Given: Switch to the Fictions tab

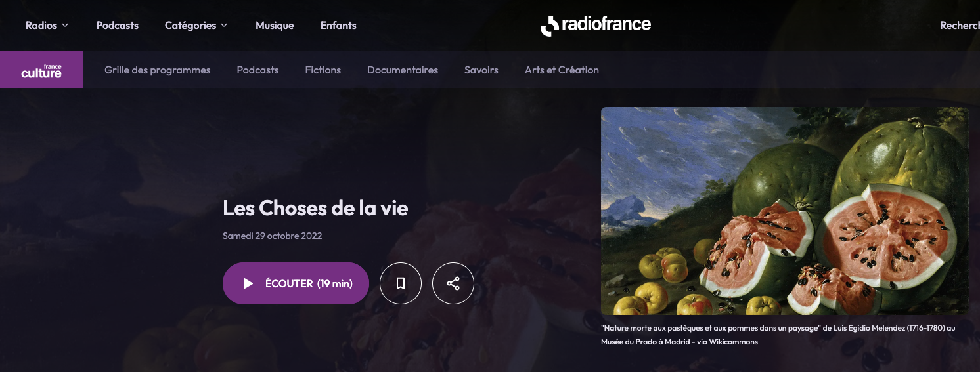Looking at the screenshot, I should click(x=323, y=70).
